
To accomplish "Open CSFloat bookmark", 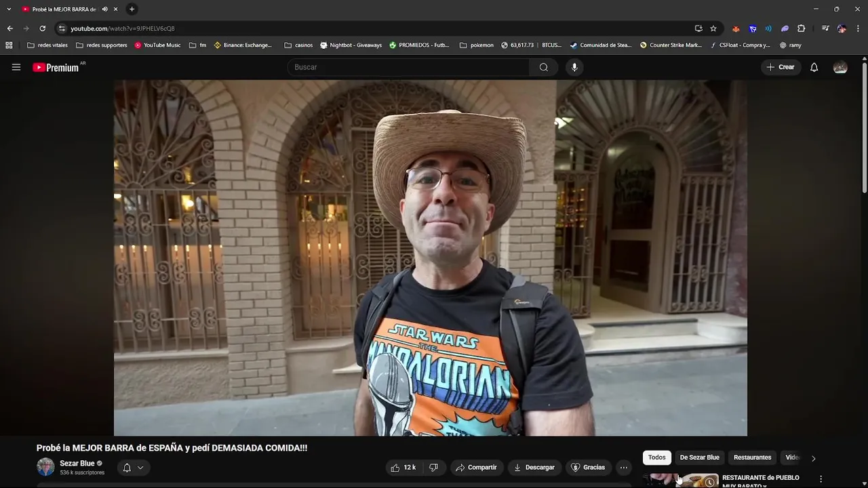I will point(740,45).
